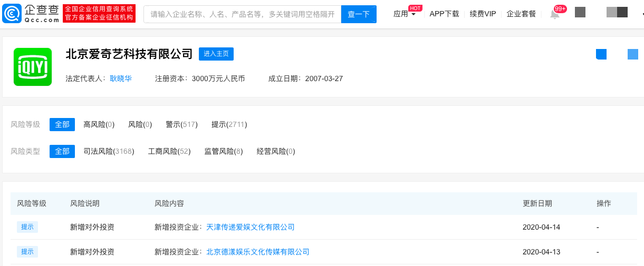644x266 pixels.
Task: Click the 进入主页 button
Action: 216,54
